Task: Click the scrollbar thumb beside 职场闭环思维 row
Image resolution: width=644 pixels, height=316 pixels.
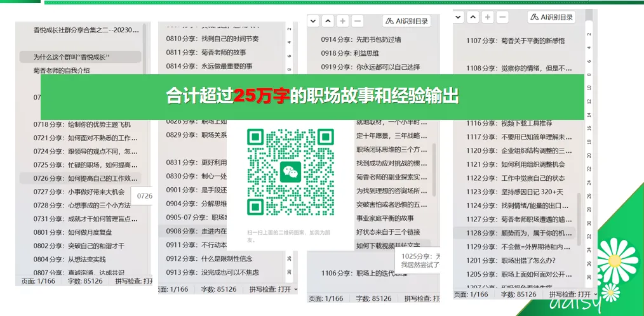Action: point(434,169)
